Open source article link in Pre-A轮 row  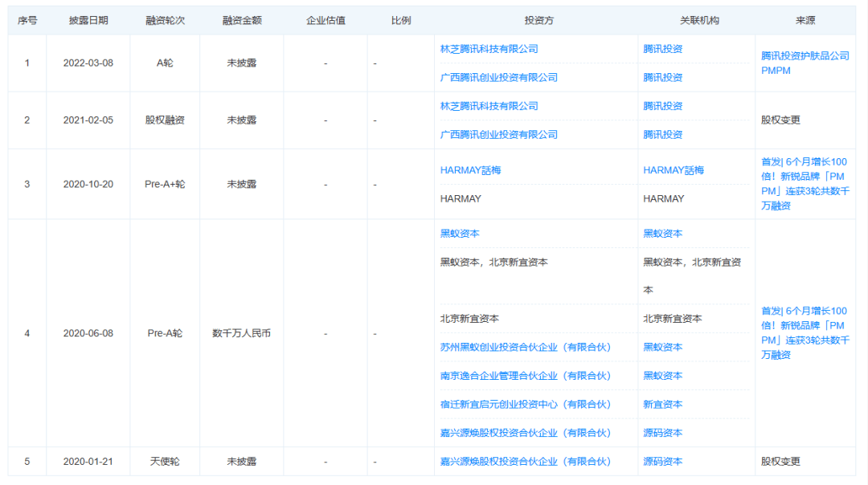click(x=805, y=332)
